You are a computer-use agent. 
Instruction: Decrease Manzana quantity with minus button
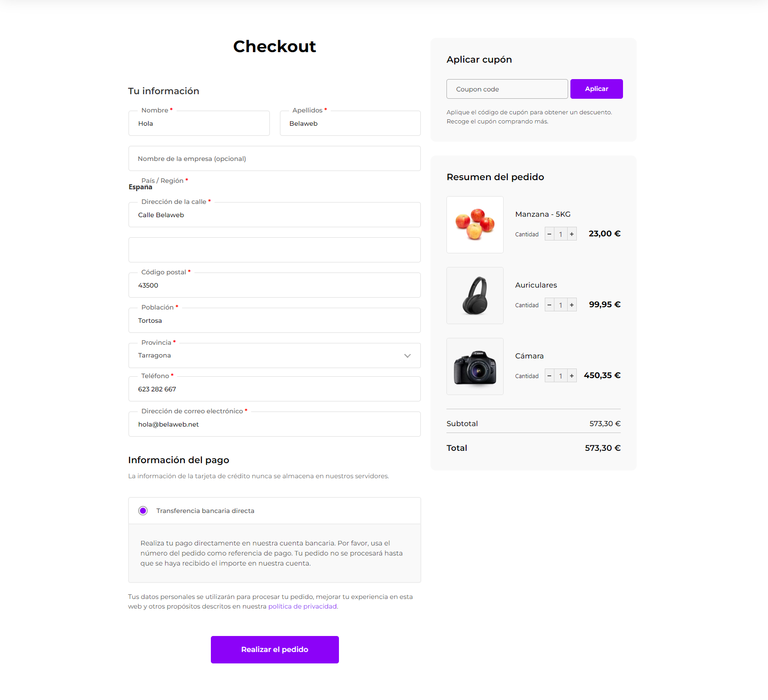(549, 234)
